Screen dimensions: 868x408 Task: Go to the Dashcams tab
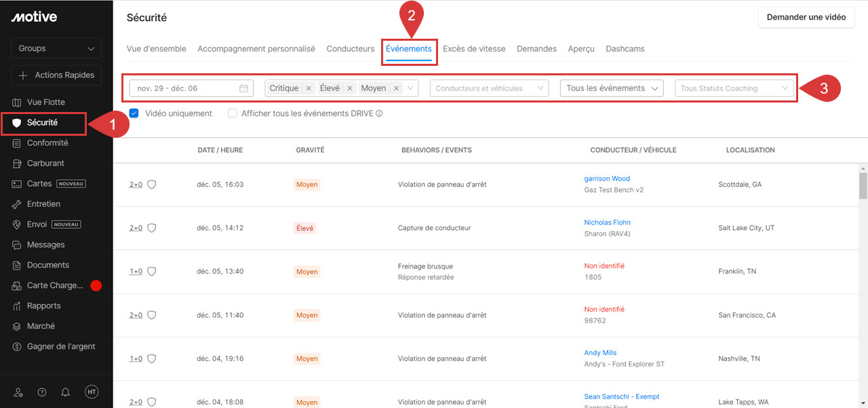click(625, 49)
